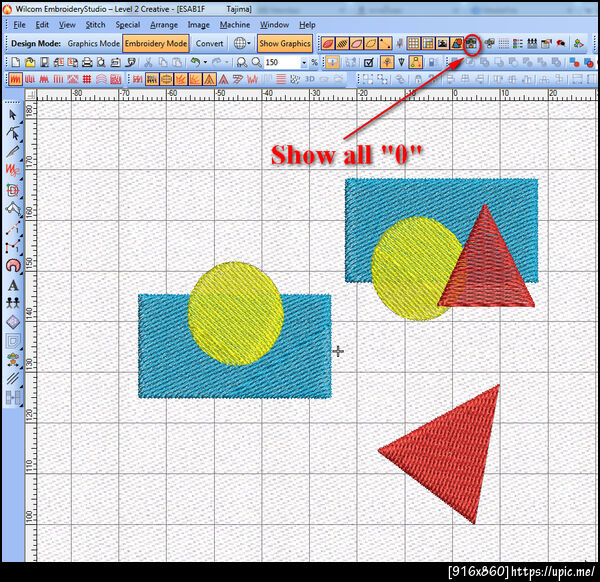Select the red zigzag stitch type icon
The height and width of the screenshot is (582, 600).
44,79
